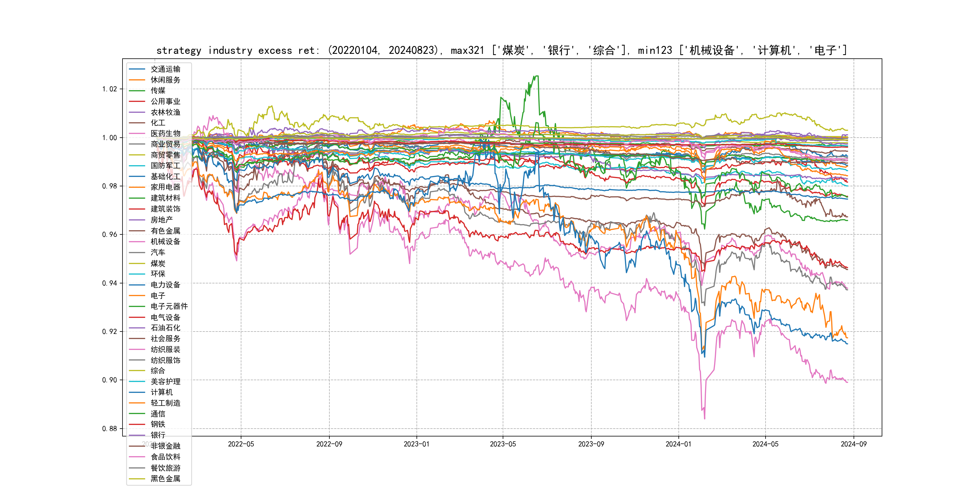This screenshot has height=490, width=980.
Task: Click the 电子元器件 legend entry
Action: click(169, 306)
